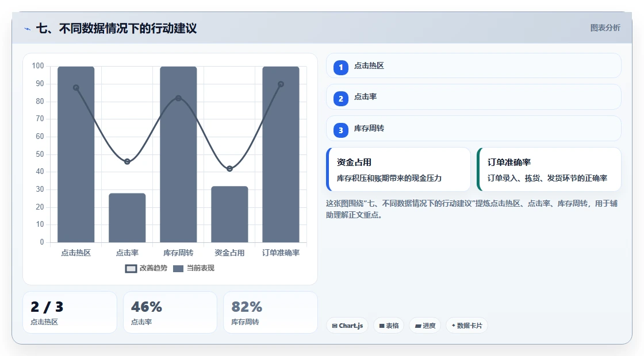Click the 改善趋势 legend color box
This screenshot has width=644, height=356.
(131, 269)
